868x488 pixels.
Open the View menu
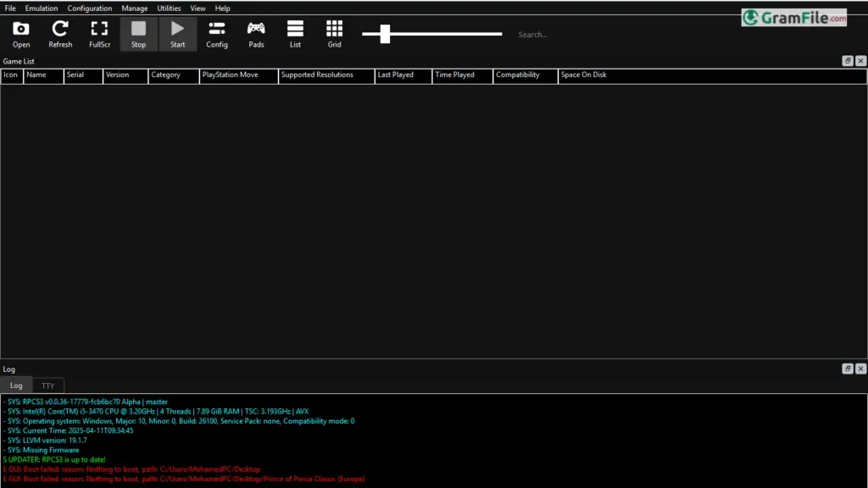(198, 8)
